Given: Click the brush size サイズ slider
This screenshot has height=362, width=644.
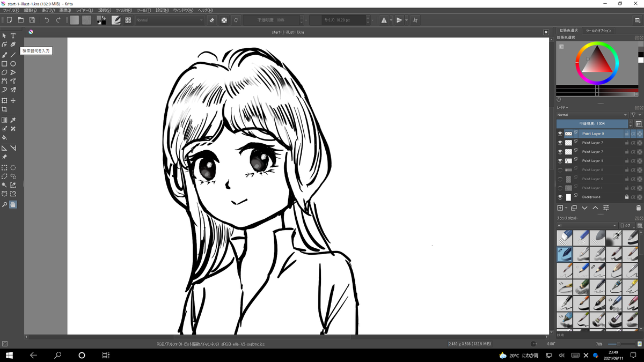Looking at the screenshot, I should [x=337, y=20].
